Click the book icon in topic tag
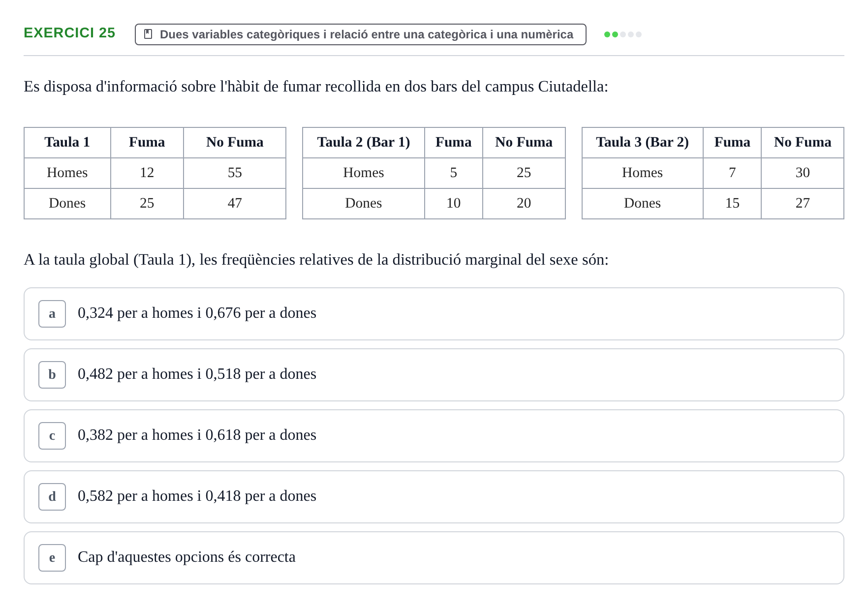Image resolution: width=868 pixels, height=609 pixels. [148, 34]
